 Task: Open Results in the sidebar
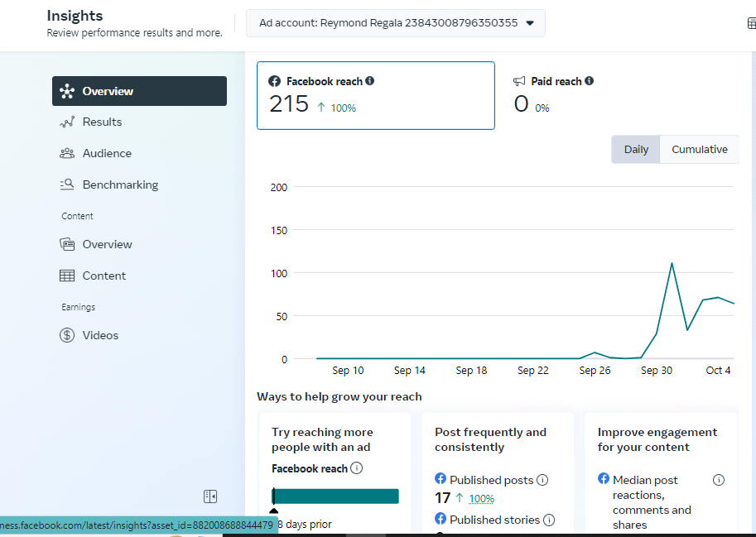102,122
